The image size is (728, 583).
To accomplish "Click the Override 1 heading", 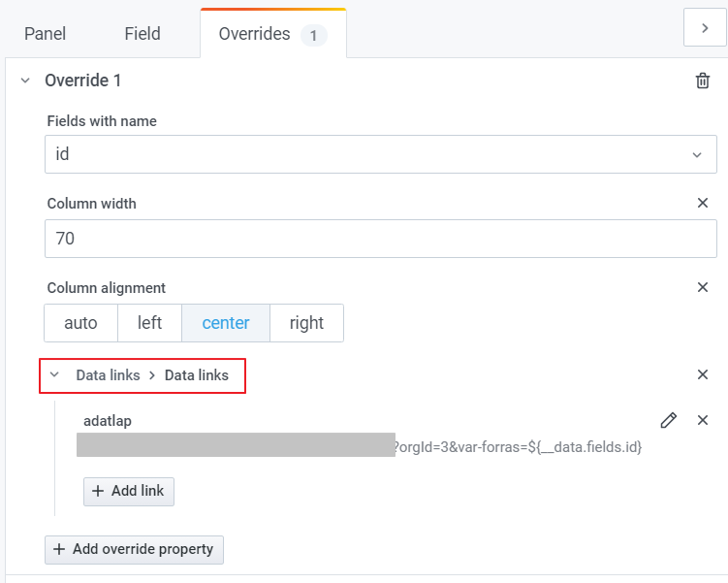I will click(x=82, y=81).
